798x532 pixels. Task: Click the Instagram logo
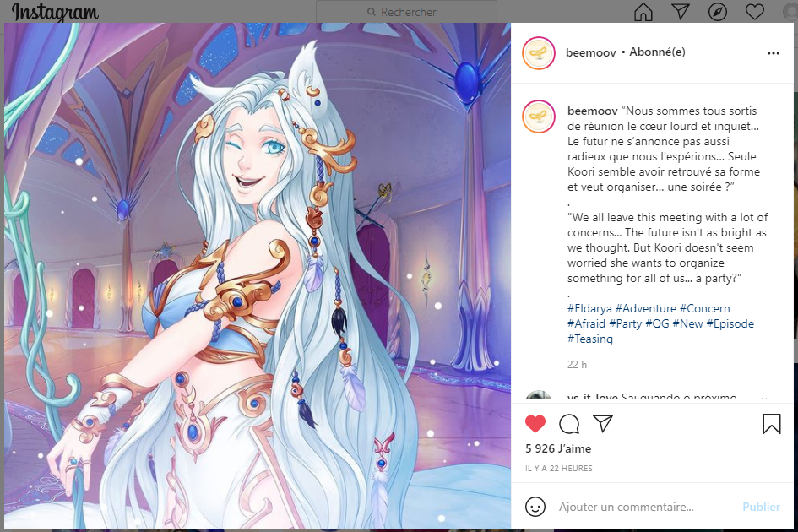click(x=55, y=12)
